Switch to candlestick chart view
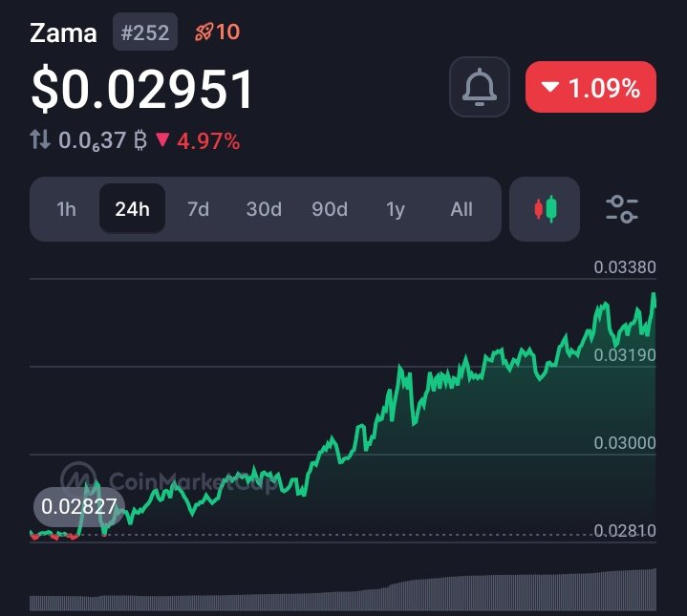Image resolution: width=687 pixels, height=616 pixels. click(x=545, y=209)
